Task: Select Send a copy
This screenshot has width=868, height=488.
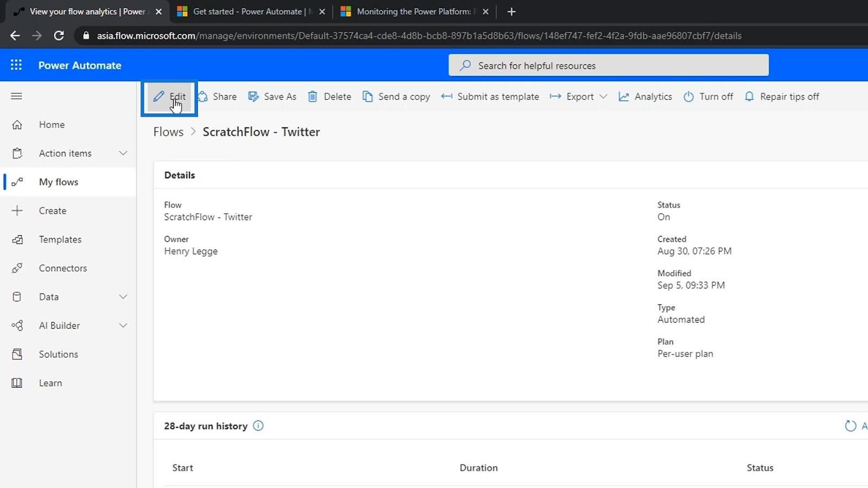Action: pyautogui.click(x=397, y=97)
